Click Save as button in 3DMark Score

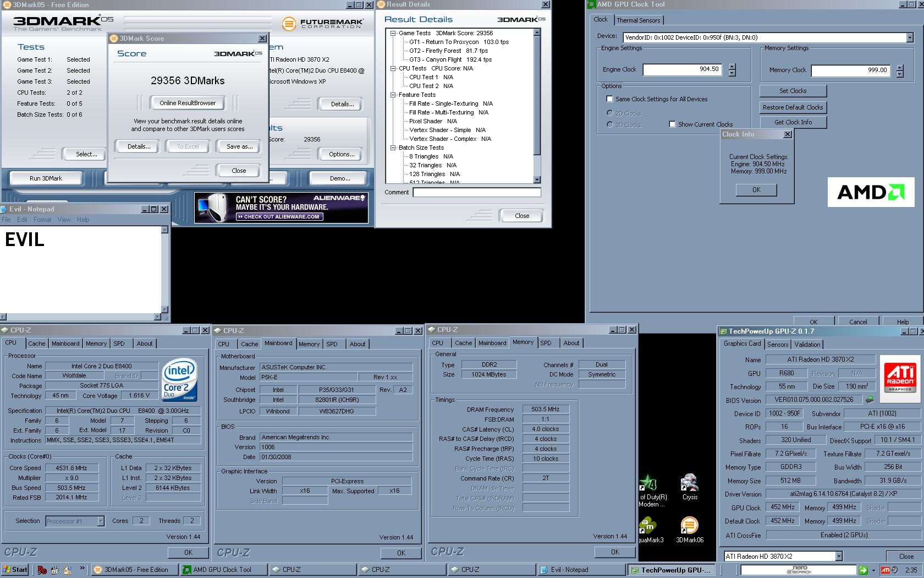click(240, 146)
